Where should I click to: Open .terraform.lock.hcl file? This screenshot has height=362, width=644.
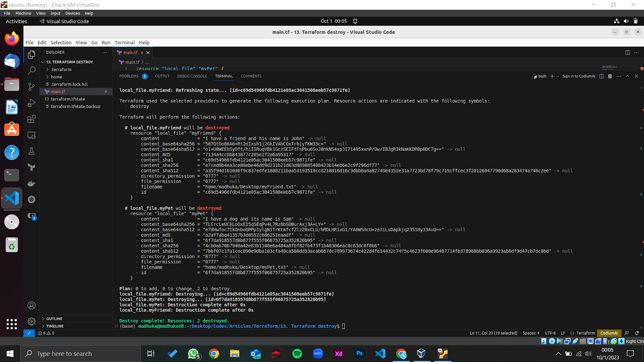tap(76, 84)
